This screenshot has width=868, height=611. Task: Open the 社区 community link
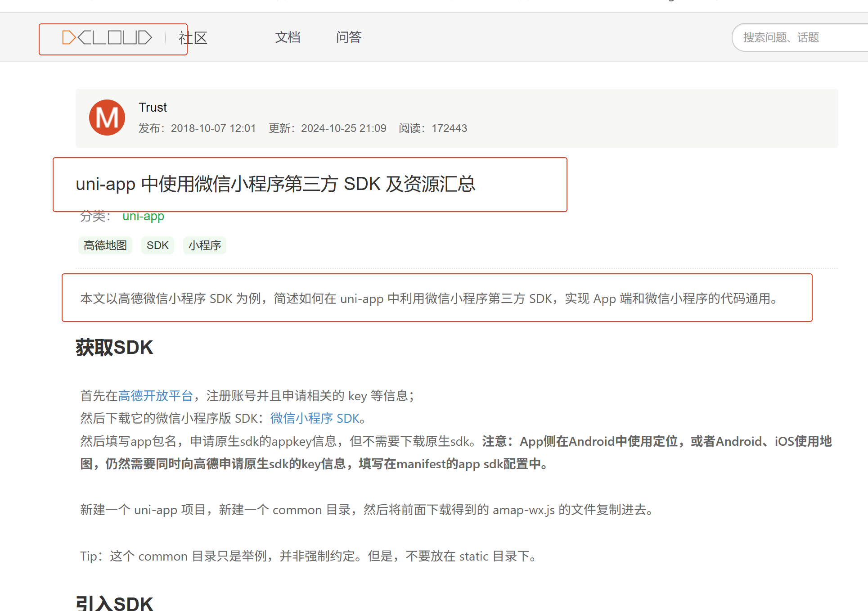point(193,38)
